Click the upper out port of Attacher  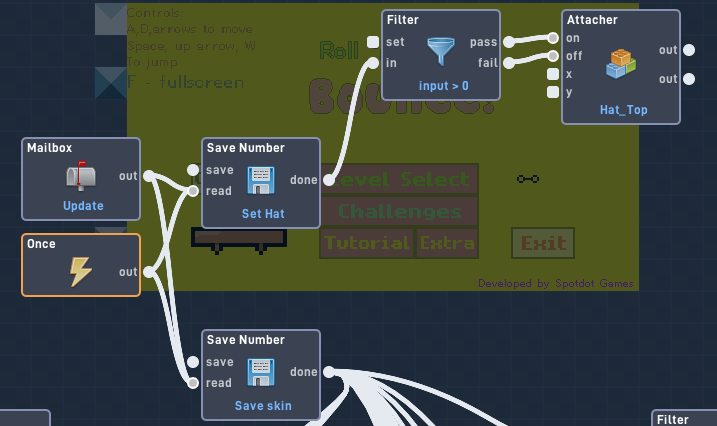pyautogui.click(x=689, y=50)
